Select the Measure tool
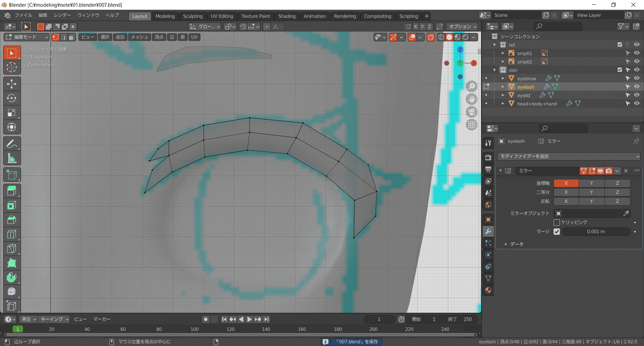 pos(12,158)
